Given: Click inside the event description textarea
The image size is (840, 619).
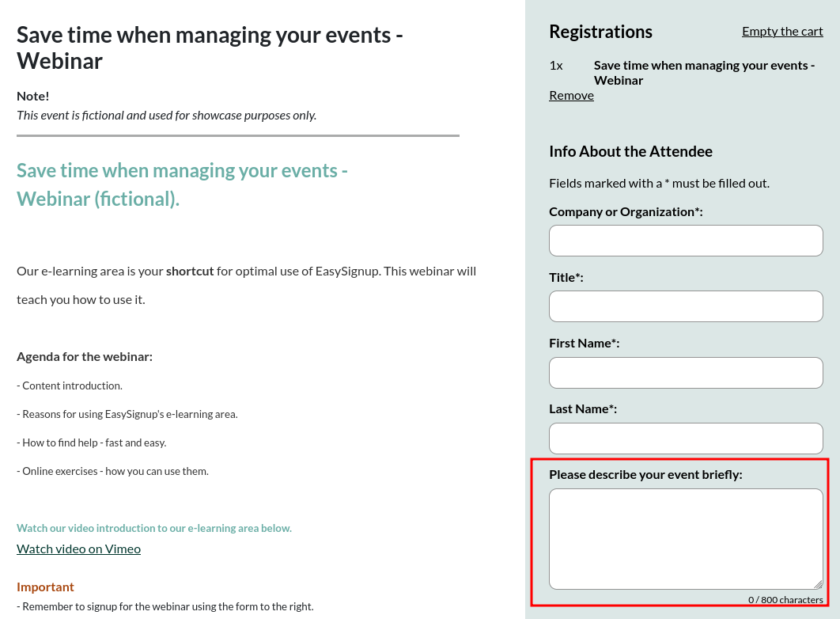Looking at the screenshot, I should (x=686, y=538).
